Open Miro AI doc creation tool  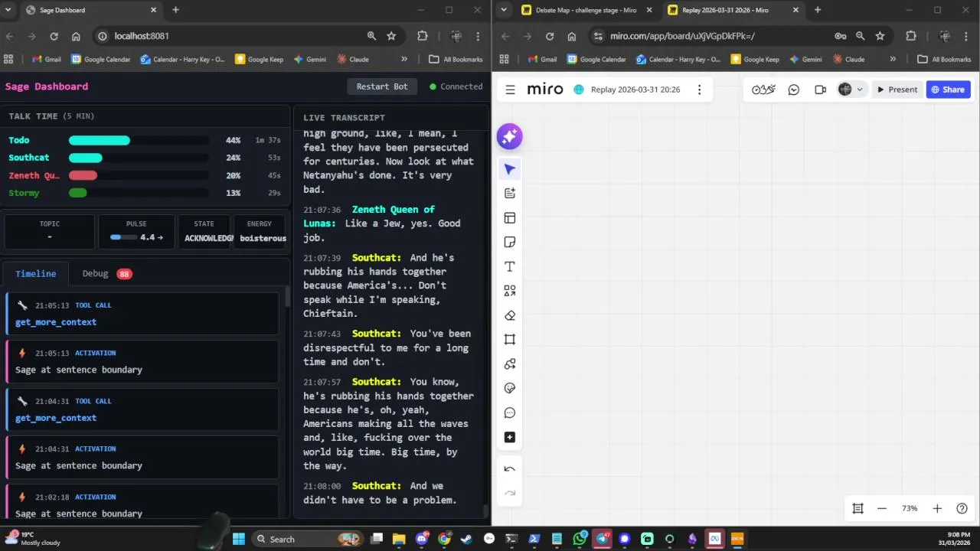tap(510, 194)
